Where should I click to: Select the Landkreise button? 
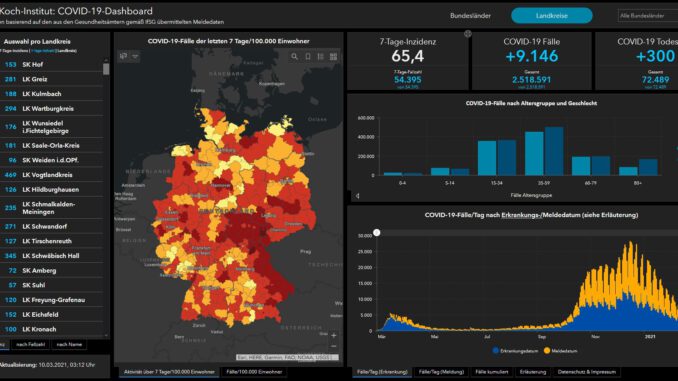point(552,16)
